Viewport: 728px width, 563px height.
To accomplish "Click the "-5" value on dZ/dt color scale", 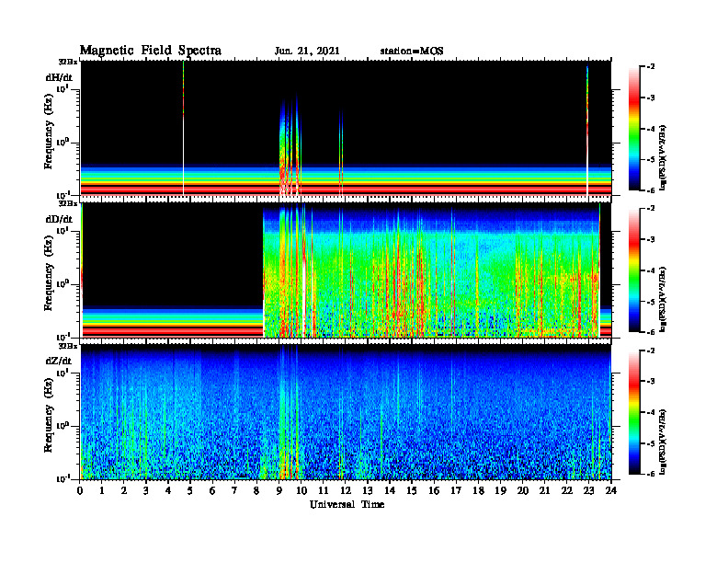I will tap(651, 443).
